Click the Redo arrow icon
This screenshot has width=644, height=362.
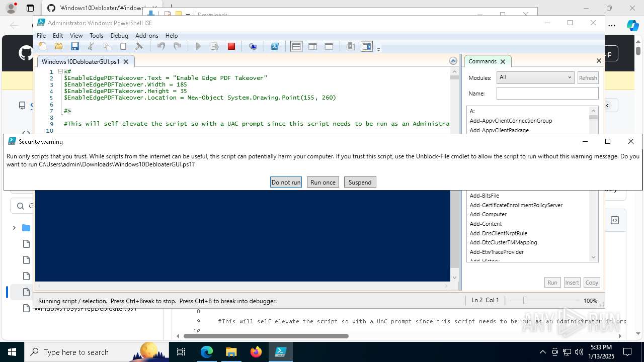[x=177, y=46]
